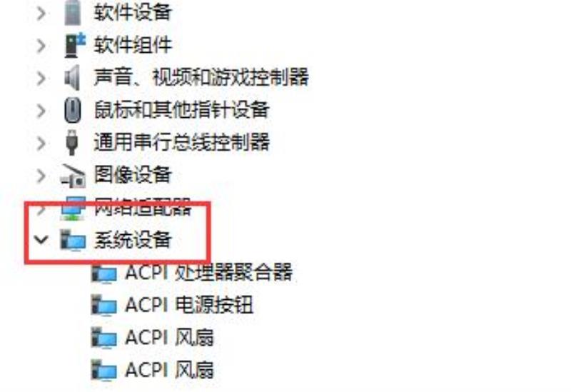Expand the 图像设备 node chevron

click(41, 176)
